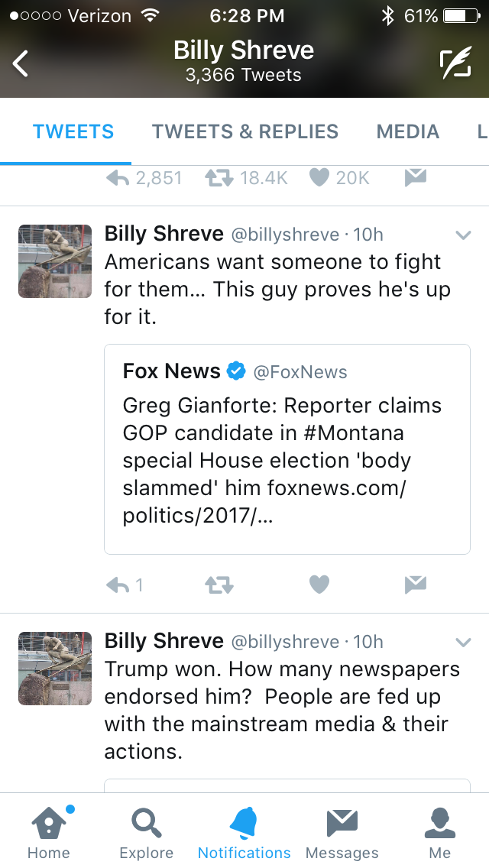The height and width of the screenshot is (868, 489).
Task: Reply to the tweet with 2,851 replies
Action: (x=118, y=177)
